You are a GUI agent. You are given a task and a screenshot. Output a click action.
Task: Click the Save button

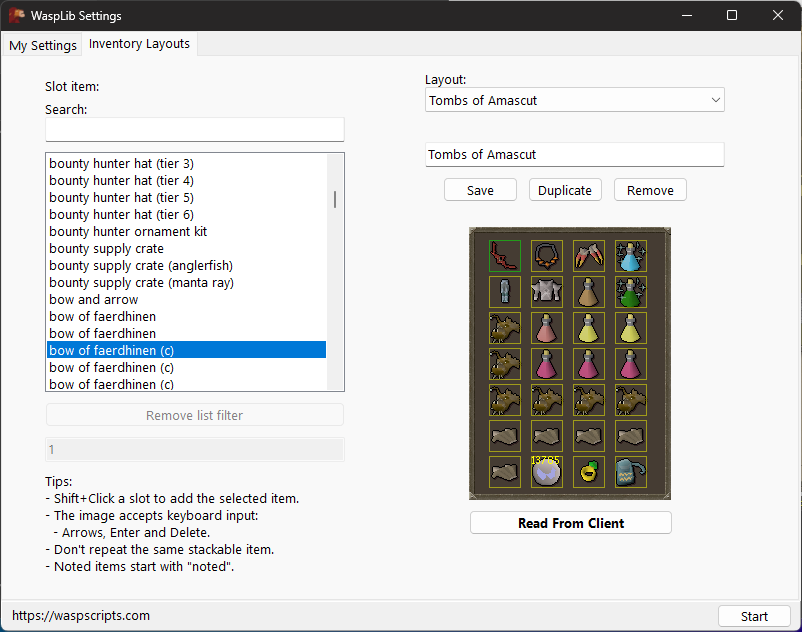[x=480, y=189]
